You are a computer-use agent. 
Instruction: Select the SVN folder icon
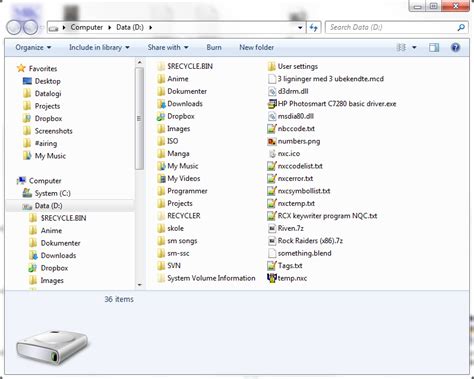pyautogui.click(x=161, y=266)
